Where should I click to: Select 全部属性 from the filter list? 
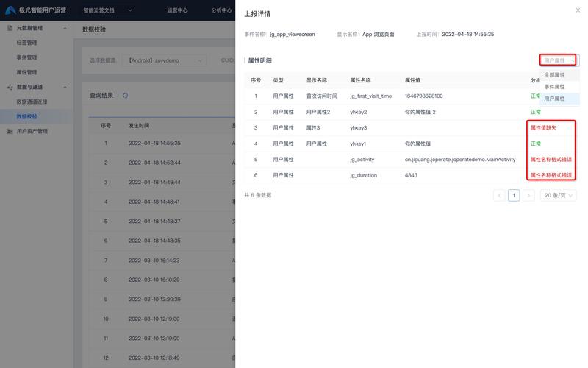click(x=559, y=75)
